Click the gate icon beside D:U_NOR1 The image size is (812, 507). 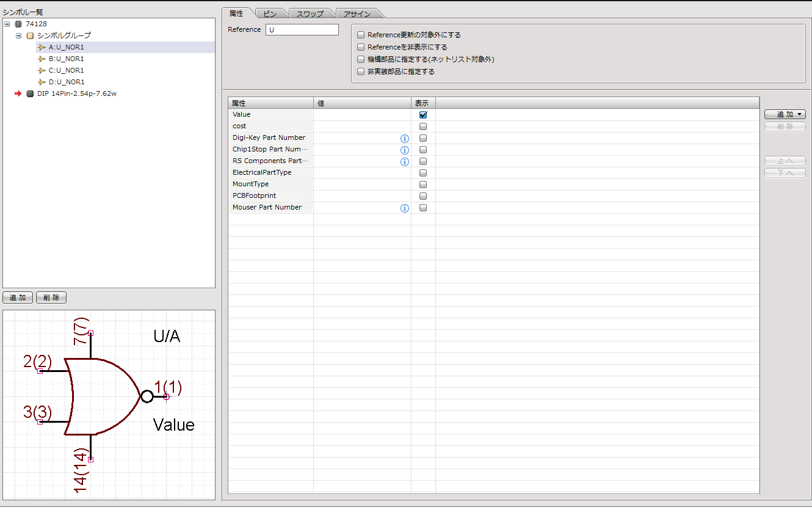42,82
